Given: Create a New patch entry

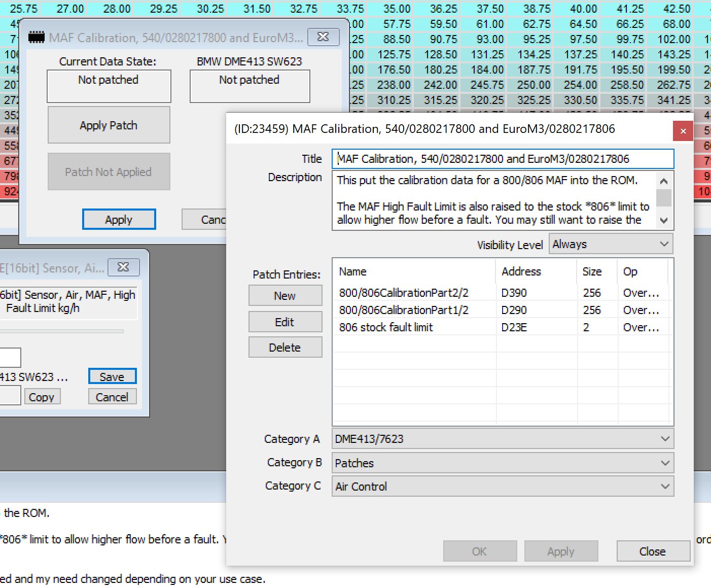Looking at the screenshot, I should [x=285, y=295].
